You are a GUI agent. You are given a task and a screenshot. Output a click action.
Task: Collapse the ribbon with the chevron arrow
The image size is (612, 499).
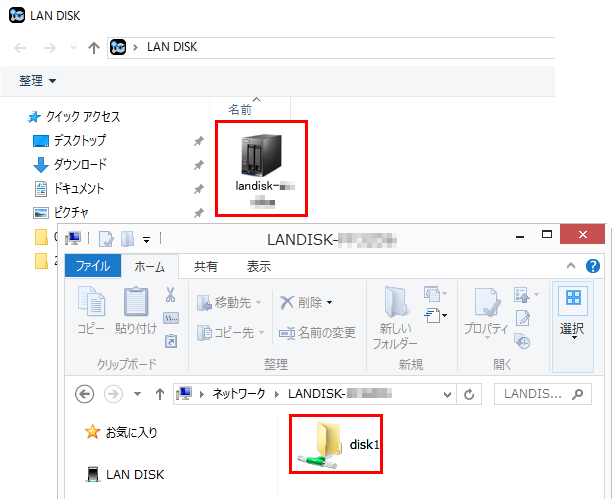click(x=570, y=266)
